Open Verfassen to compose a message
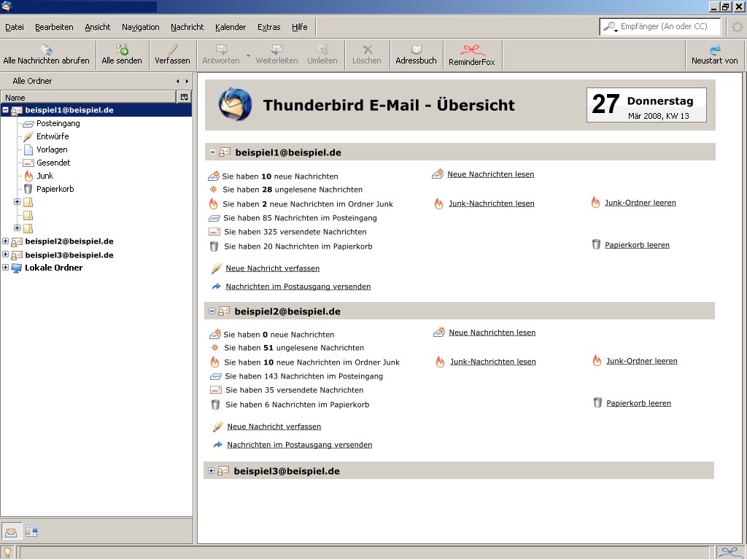 pyautogui.click(x=172, y=50)
